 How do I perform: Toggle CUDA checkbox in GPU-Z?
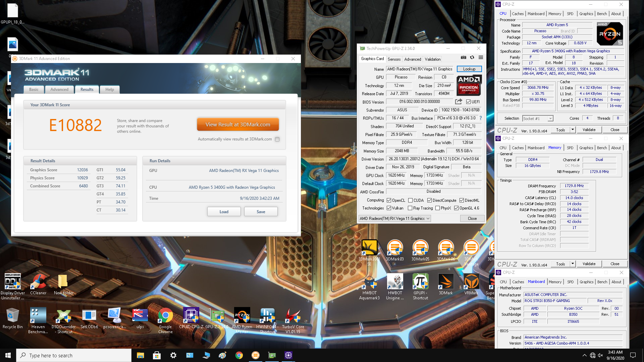click(410, 200)
